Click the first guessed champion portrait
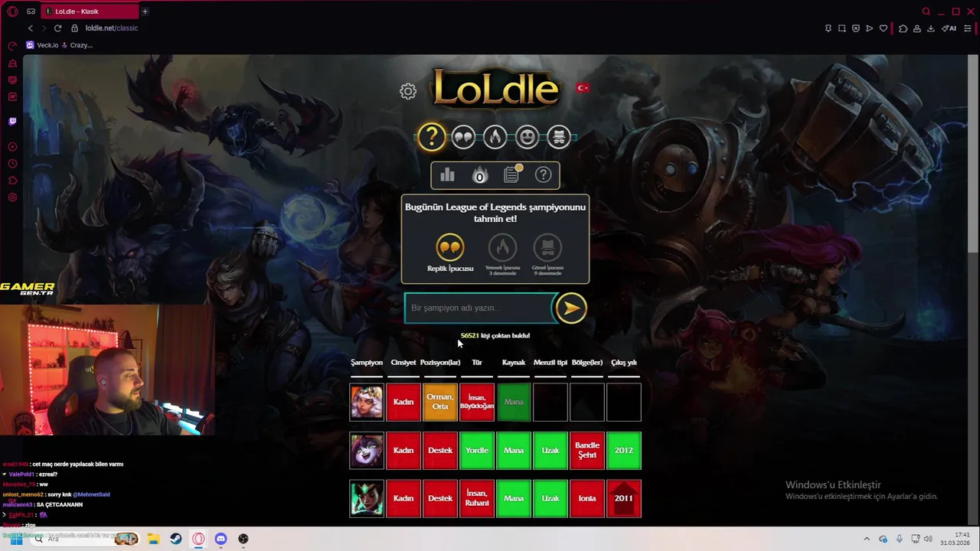 tap(367, 402)
